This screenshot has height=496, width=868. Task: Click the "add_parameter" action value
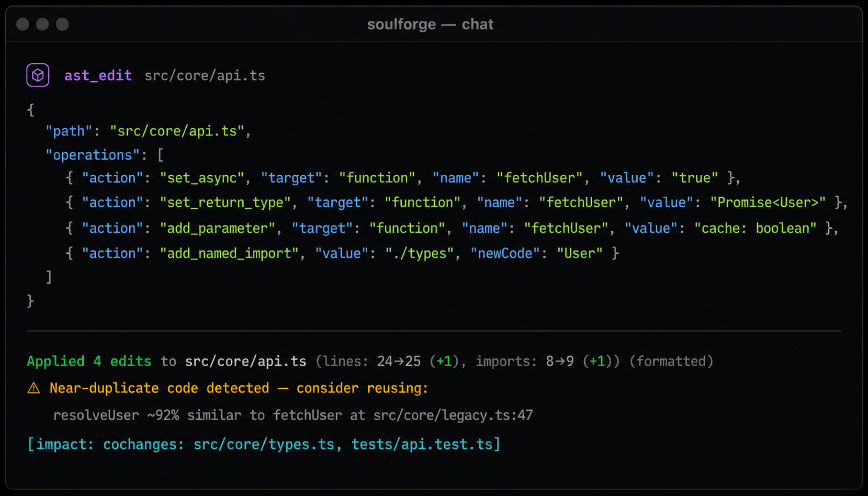tap(217, 228)
